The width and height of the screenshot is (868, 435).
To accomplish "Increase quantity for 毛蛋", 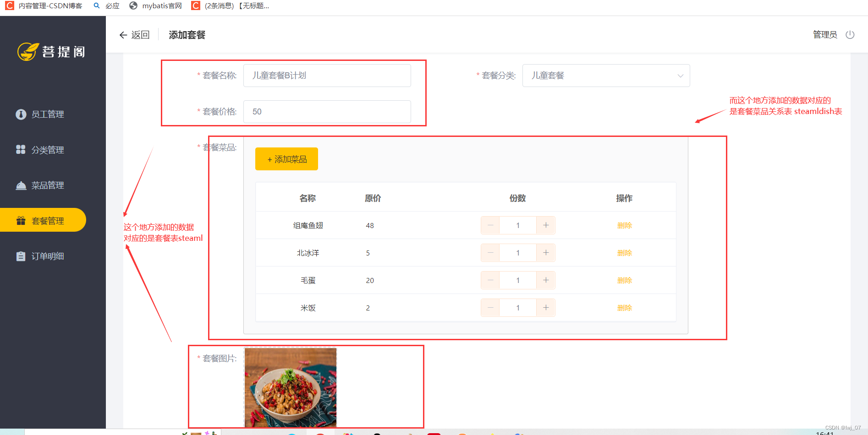I will point(546,280).
